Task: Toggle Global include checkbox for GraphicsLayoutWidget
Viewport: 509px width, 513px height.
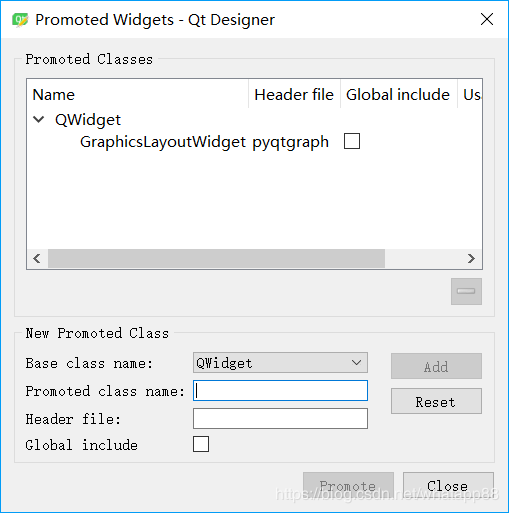Action: (352, 141)
